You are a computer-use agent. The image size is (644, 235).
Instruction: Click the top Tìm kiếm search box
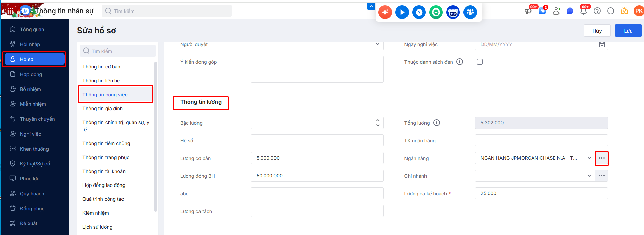coord(167,11)
